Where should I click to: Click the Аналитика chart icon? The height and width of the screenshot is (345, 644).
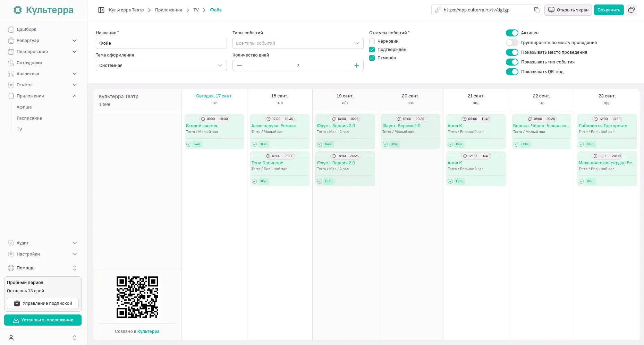(x=11, y=74)
